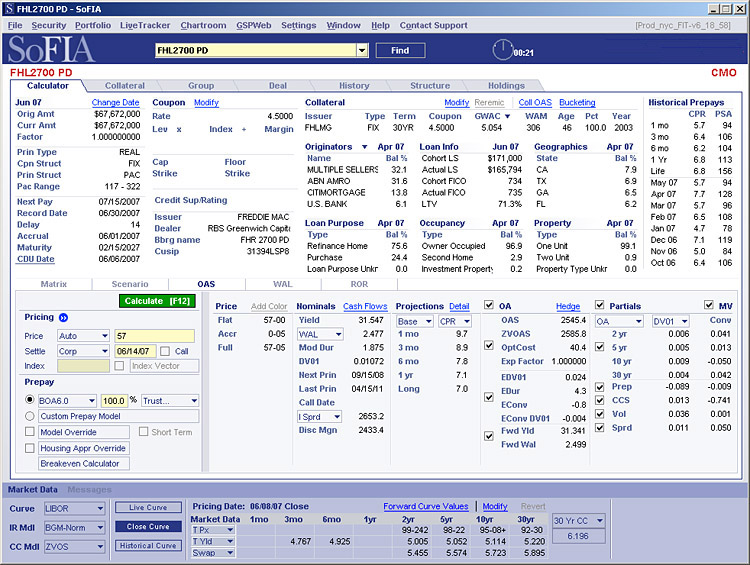Click the blue arrow icon beside Pricing
The width and height of the screenshot is (750, 565).
click(x=64, y=317)
